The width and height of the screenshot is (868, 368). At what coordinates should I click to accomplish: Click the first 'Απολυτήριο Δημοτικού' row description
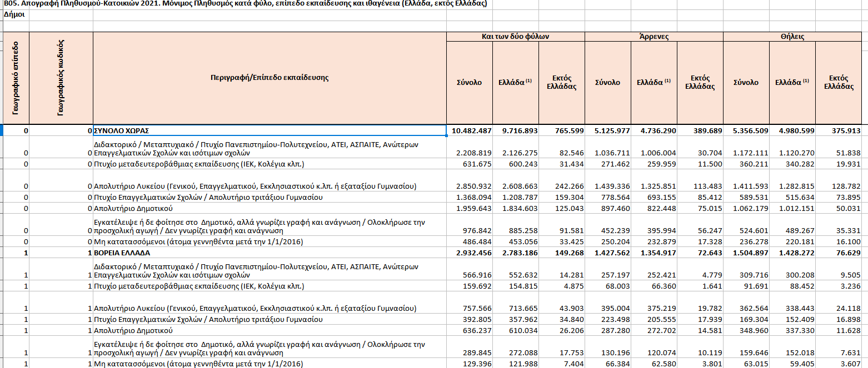click(270, 208)
